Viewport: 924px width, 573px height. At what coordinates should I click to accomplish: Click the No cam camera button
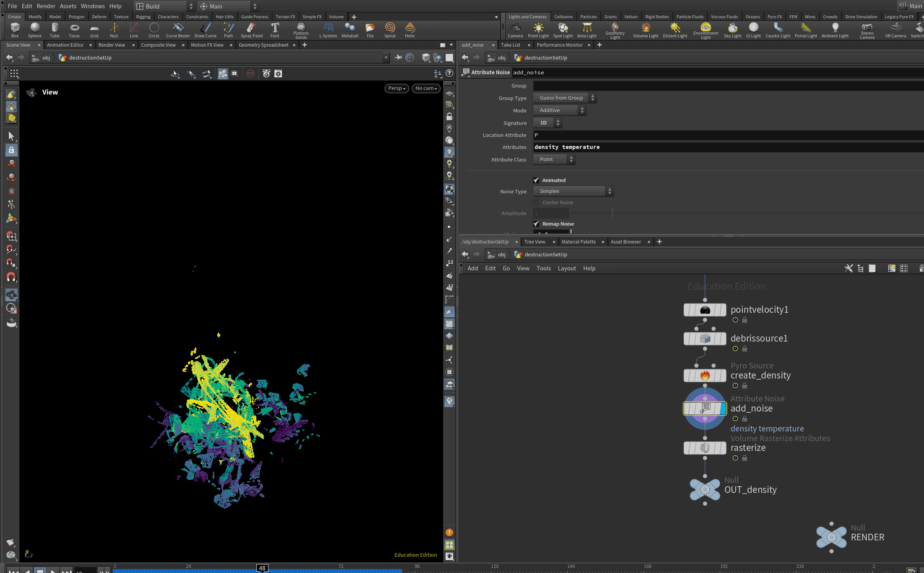coord(426,88)
